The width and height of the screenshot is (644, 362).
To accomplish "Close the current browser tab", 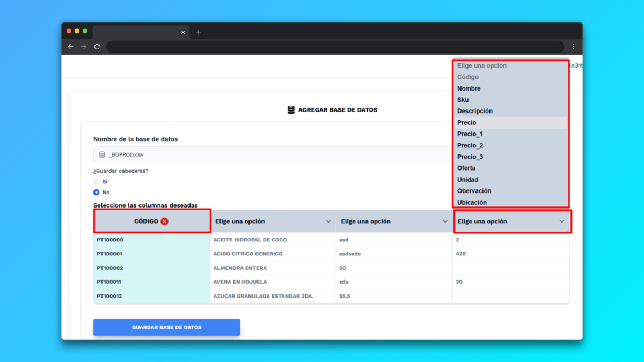I will pos(183,32).
